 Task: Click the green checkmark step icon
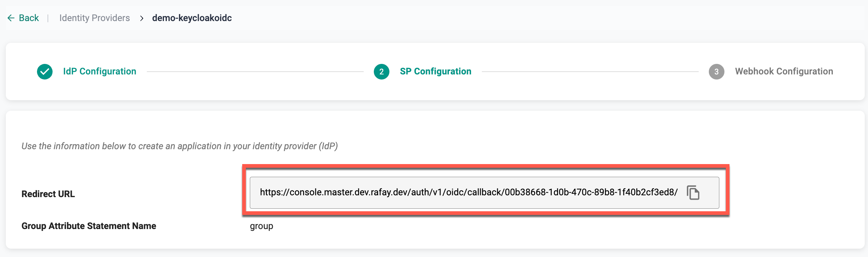click(45, 72)
